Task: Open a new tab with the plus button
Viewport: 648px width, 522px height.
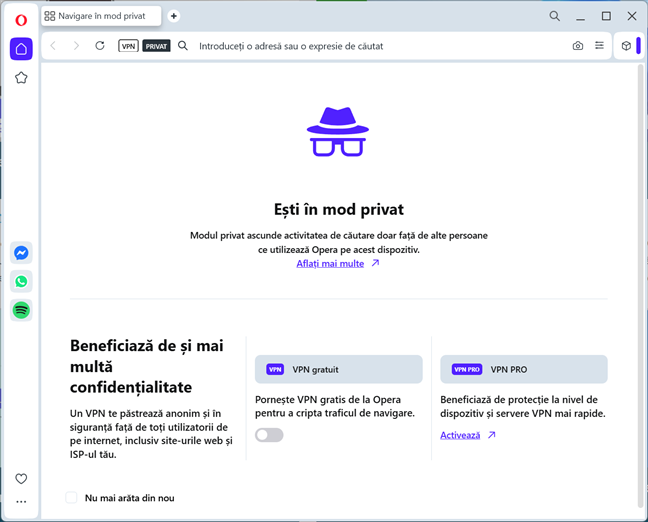Action: (174, 16)
